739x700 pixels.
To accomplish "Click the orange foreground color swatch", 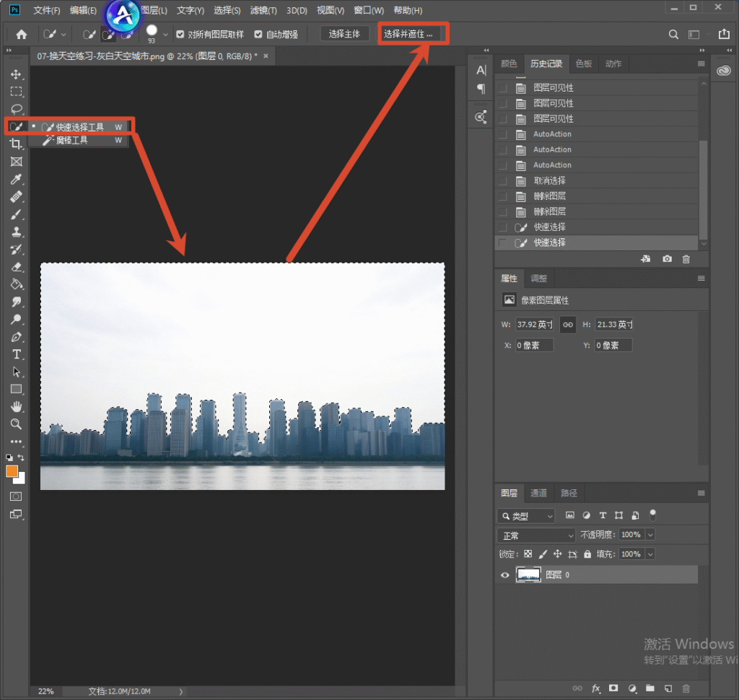I will coord(12,471).
